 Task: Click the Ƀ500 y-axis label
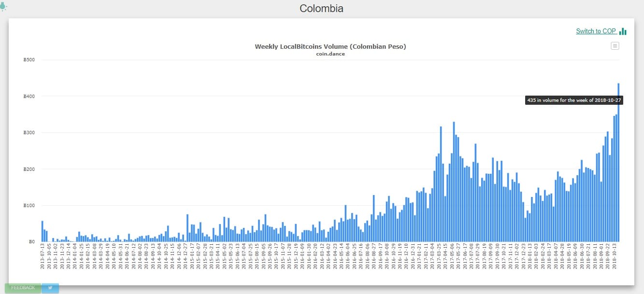click(29, 60)
